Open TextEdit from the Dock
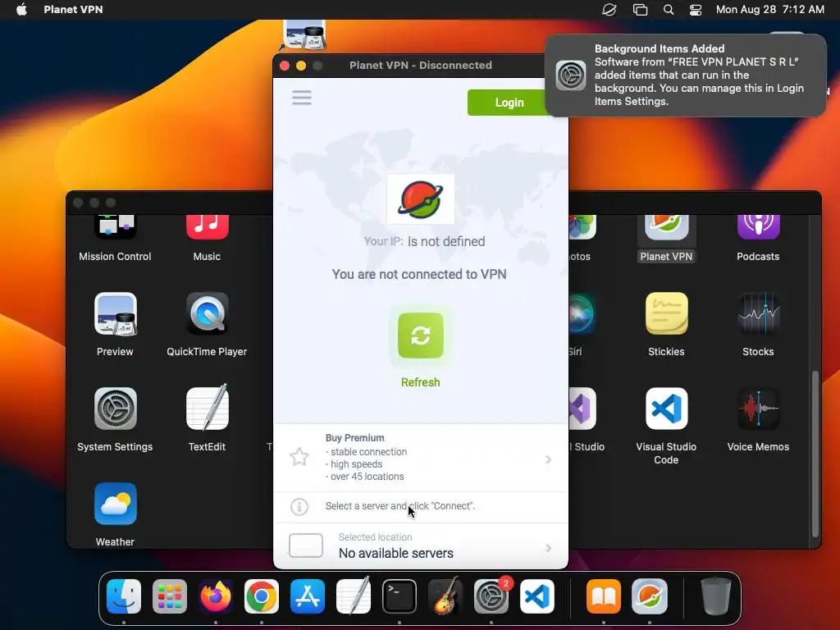The image size is (840, 630). click(354, 596)
